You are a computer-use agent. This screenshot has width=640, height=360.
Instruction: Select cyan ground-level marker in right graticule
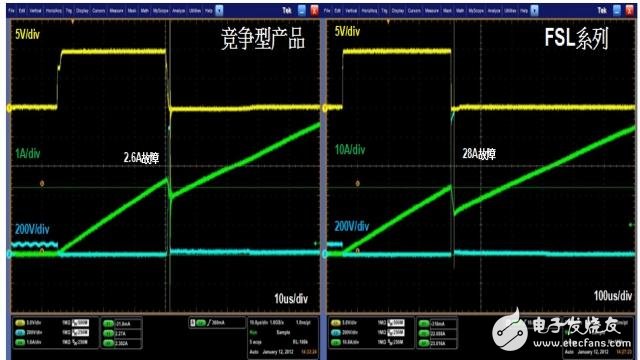(x=325, y=254)
